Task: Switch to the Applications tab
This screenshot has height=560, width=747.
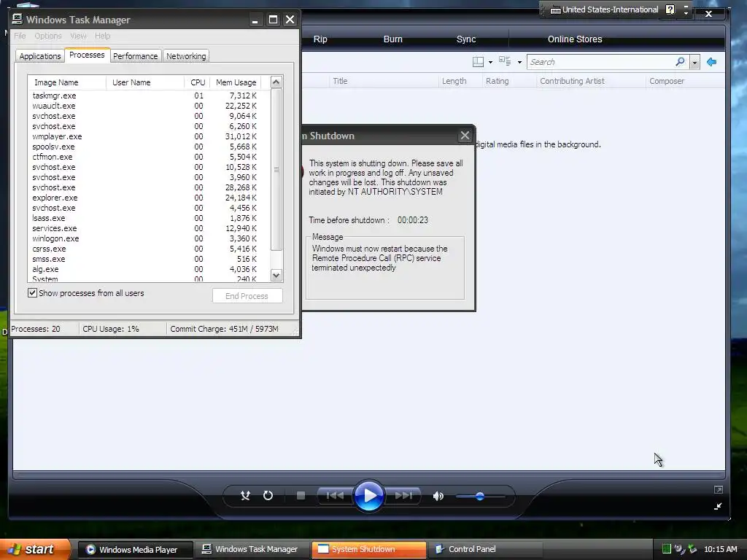Action: (x=40, y=55)
